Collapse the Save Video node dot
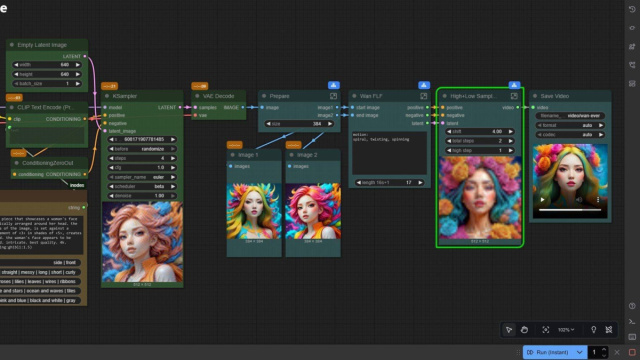The width and height of the screenshot is (640, 360). pyautogui.click(x=535, y=96)
